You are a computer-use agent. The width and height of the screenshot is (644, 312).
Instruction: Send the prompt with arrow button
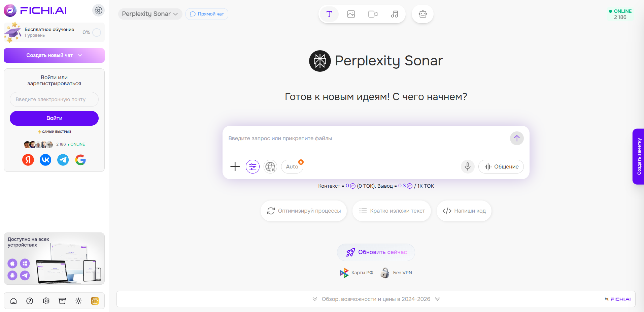[517, 138]
